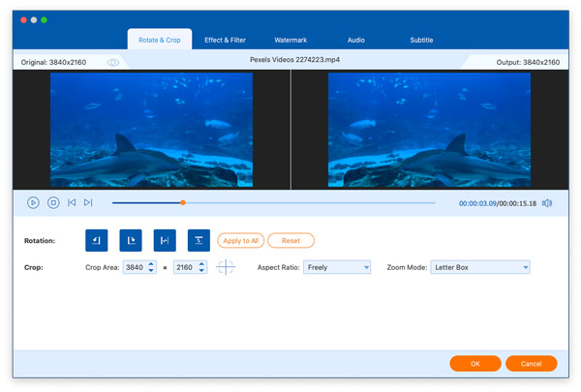This screenshot has width=581, height=392.
Task: Skip to previous frame
Action: [72, 202]
